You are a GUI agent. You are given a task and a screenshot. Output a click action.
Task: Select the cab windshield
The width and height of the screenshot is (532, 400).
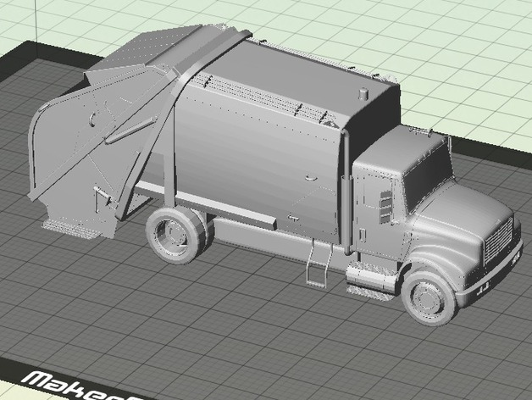tap(427, 176)
